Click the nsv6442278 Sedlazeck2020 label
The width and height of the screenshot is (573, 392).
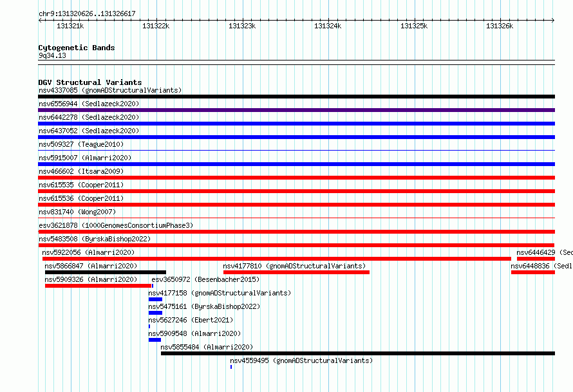point(89,117)
